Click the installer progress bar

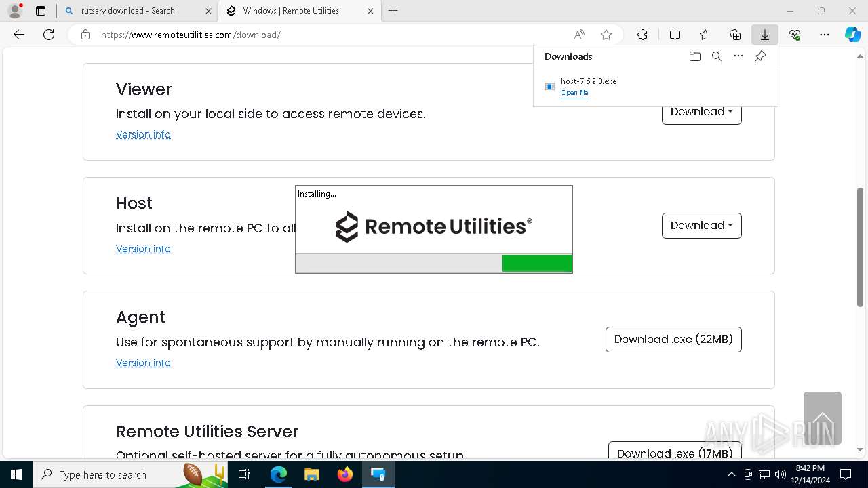(x=434, y=264)
